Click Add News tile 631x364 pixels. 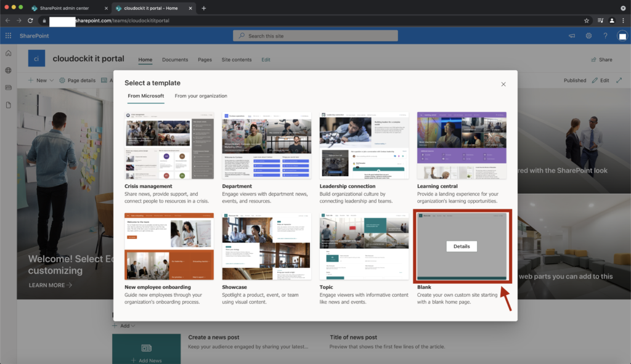point(147,349)
